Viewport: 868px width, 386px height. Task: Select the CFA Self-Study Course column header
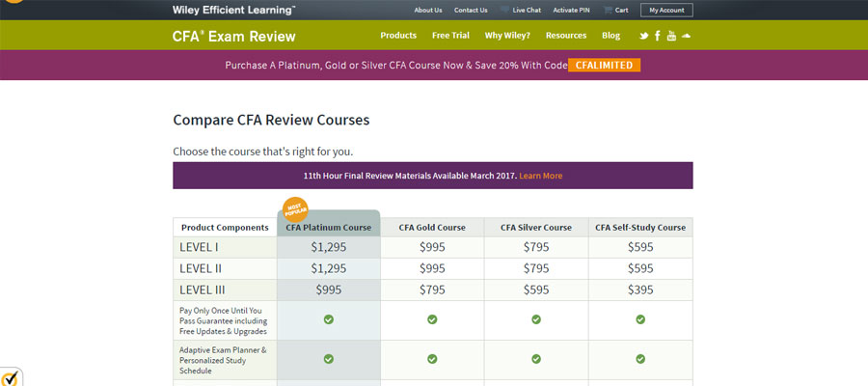640,227
